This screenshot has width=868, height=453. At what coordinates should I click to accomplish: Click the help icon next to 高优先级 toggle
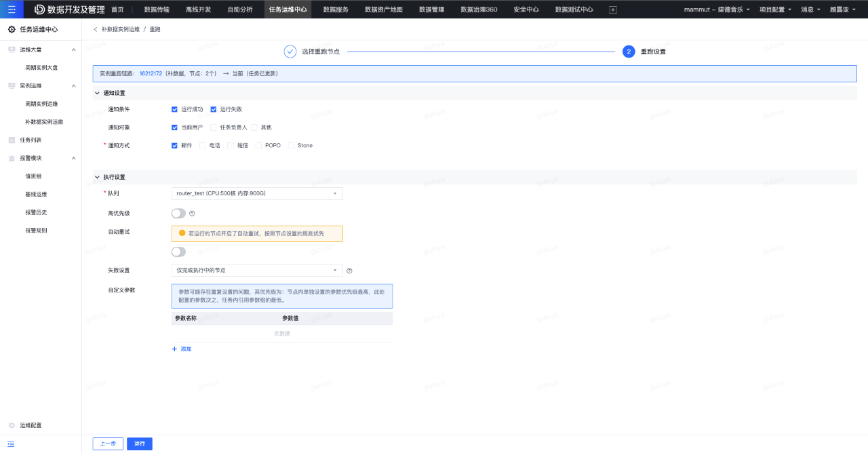coord(192,214)
